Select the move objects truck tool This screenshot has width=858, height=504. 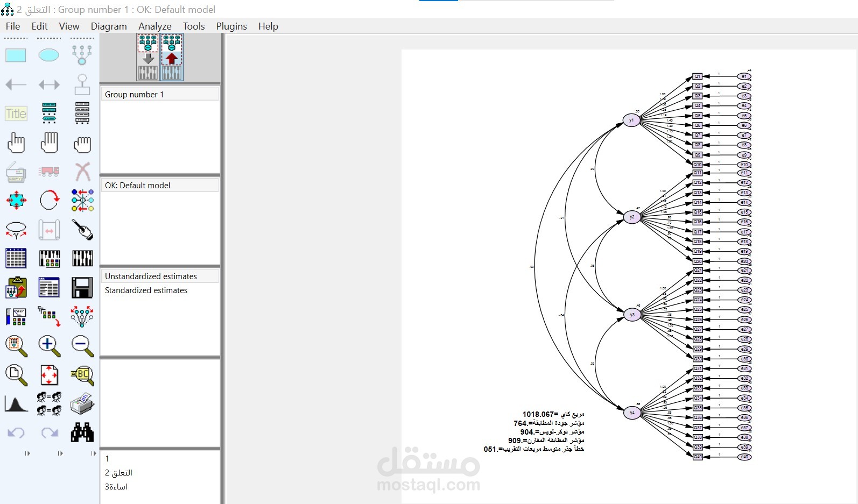[x=49, y=172]
